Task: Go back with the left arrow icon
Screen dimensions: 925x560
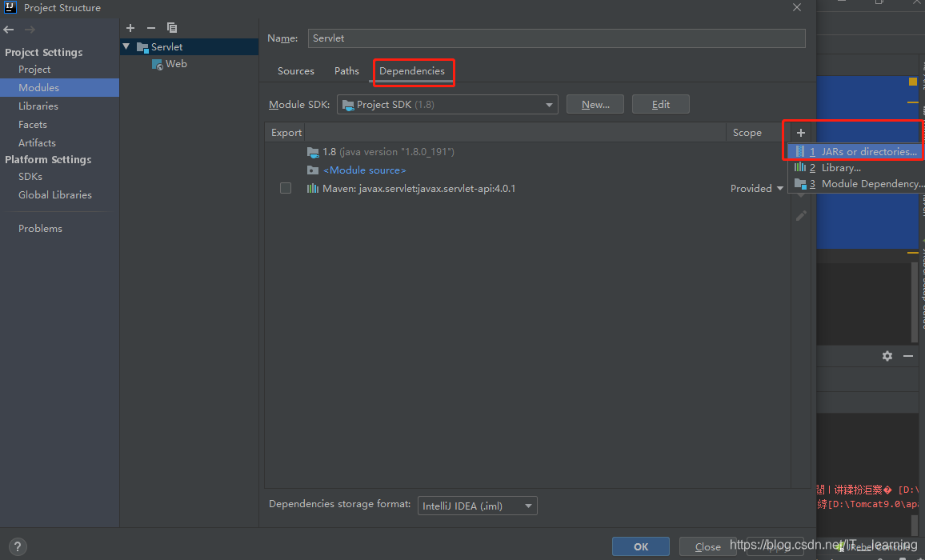Action: (x=8, y=30)
